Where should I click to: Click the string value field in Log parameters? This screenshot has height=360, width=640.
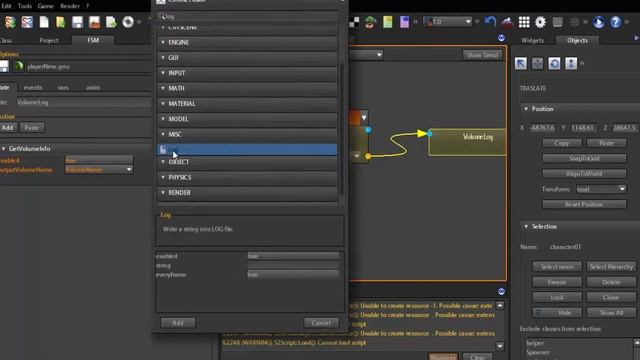[x=293, y=265]
